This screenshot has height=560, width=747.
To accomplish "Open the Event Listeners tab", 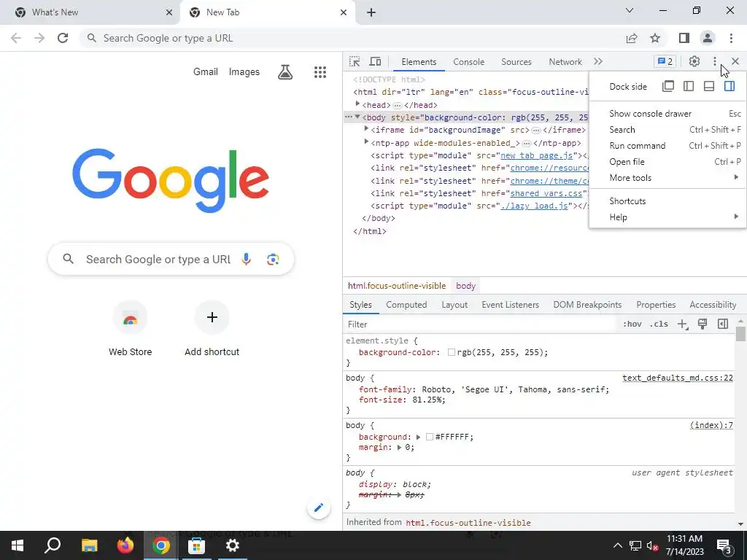I will click(510, 305).
